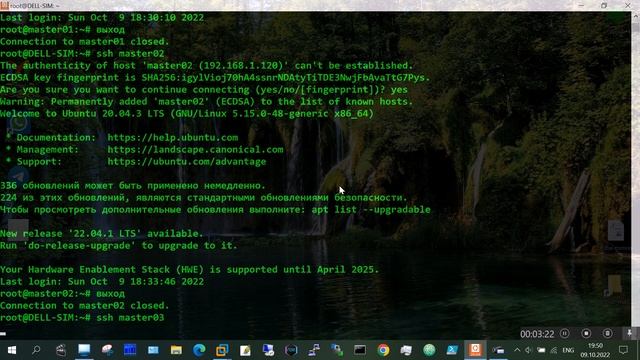The image size is (640, 360).
Task: Stop the screen recording
Action: (586, 333)
